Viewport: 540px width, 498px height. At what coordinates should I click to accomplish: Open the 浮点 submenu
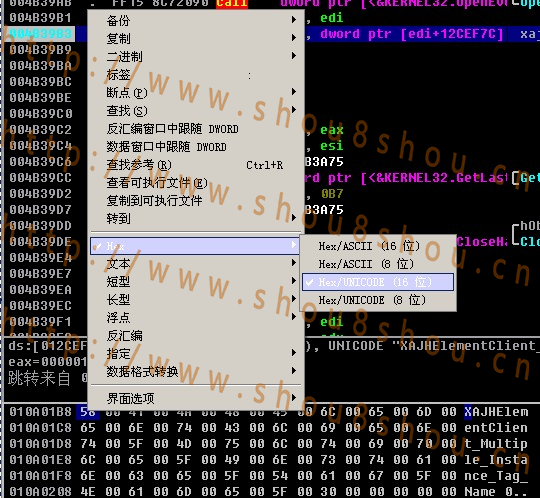tap(196, 318)
